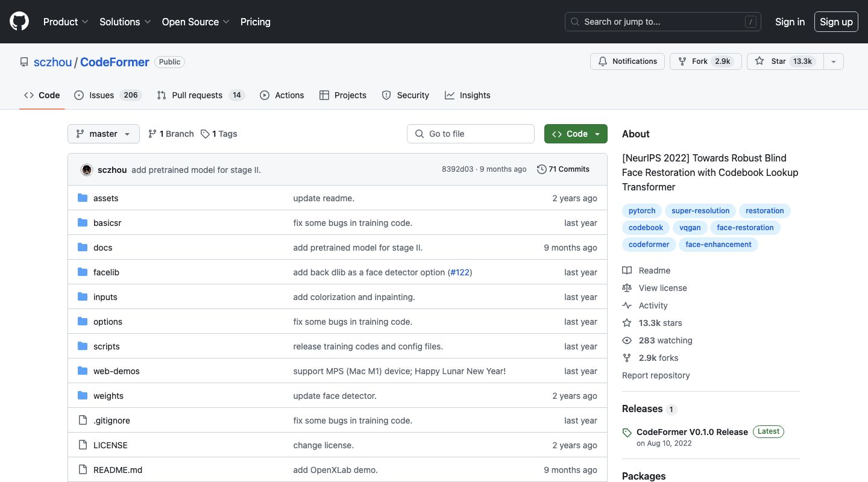
Task: Open the CodeFormer repository name link
Action: coord(115,62)
